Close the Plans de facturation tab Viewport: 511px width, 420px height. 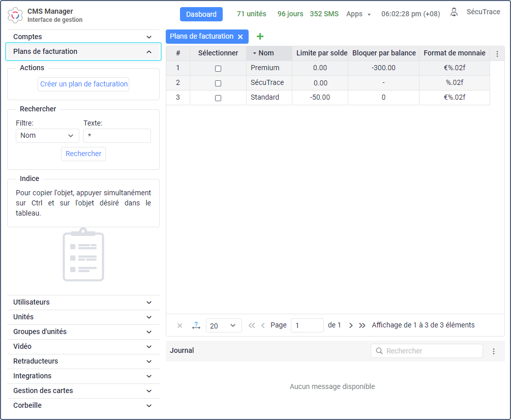click(x=240, y=37)
